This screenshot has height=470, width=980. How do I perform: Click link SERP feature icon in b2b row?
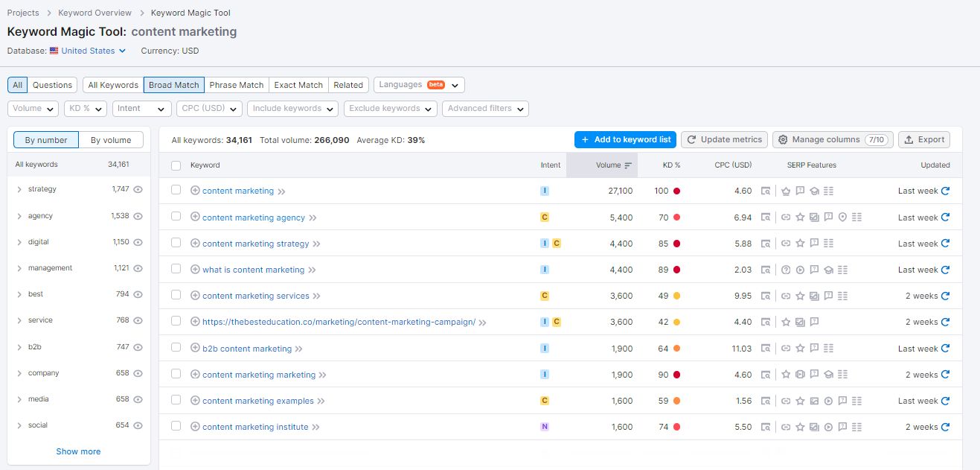(786, 349)
